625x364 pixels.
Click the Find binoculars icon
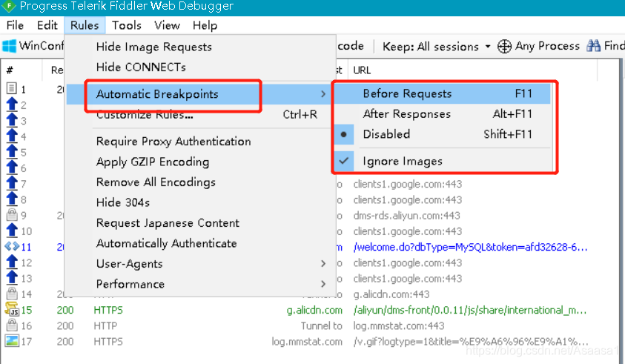coord(594,46)
